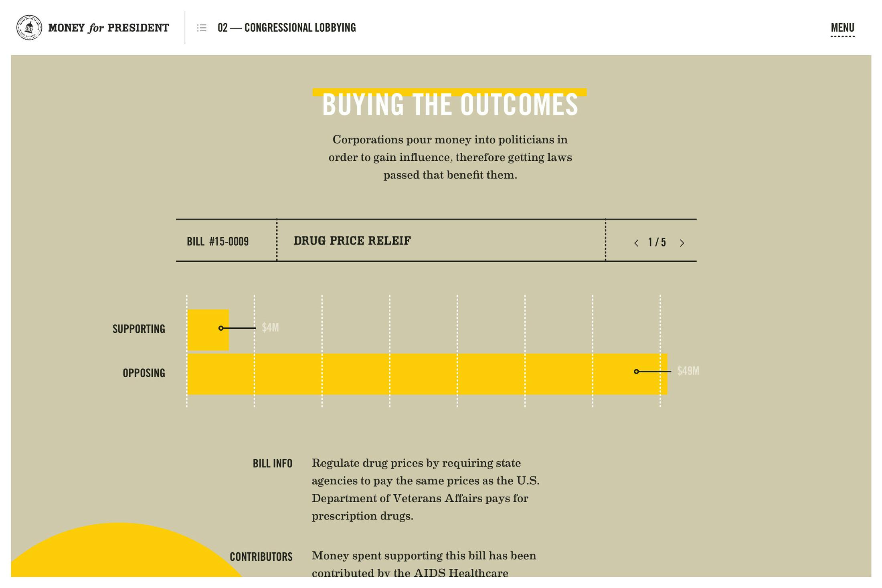Select the long yellow Opposing bar
The image size is (882, 588).
click(427, 374)
